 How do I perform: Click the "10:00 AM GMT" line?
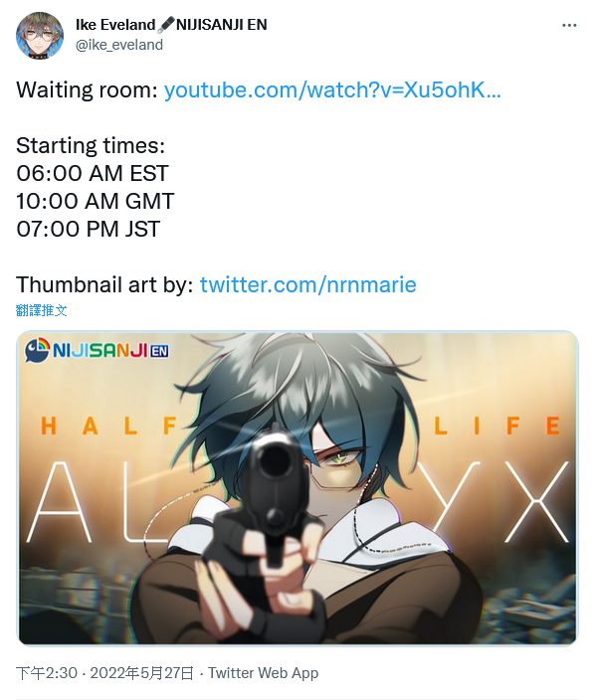point(96,201)
